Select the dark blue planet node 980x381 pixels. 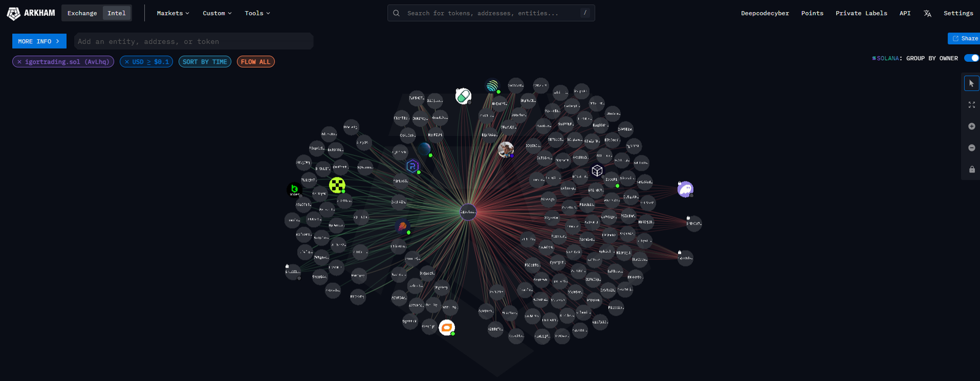click(x=424, y=149)
